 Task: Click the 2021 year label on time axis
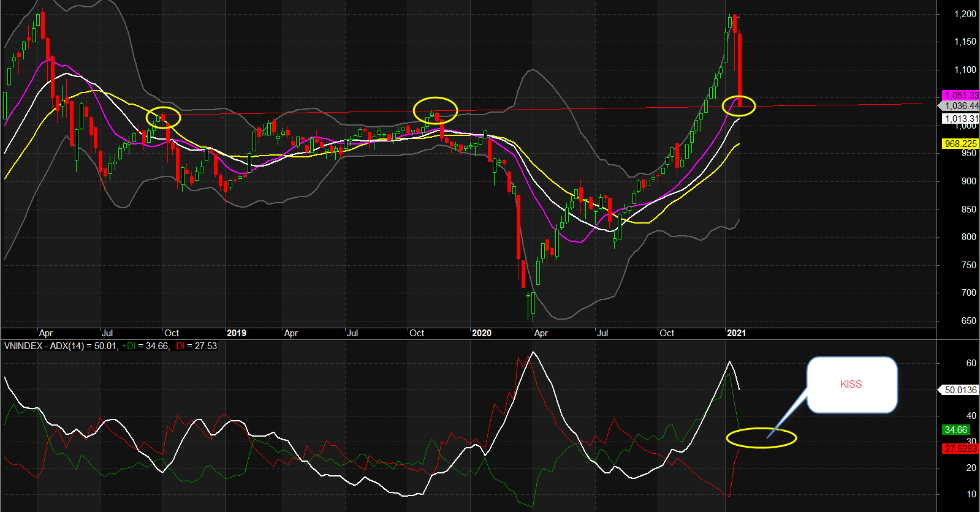click(736, 333)
